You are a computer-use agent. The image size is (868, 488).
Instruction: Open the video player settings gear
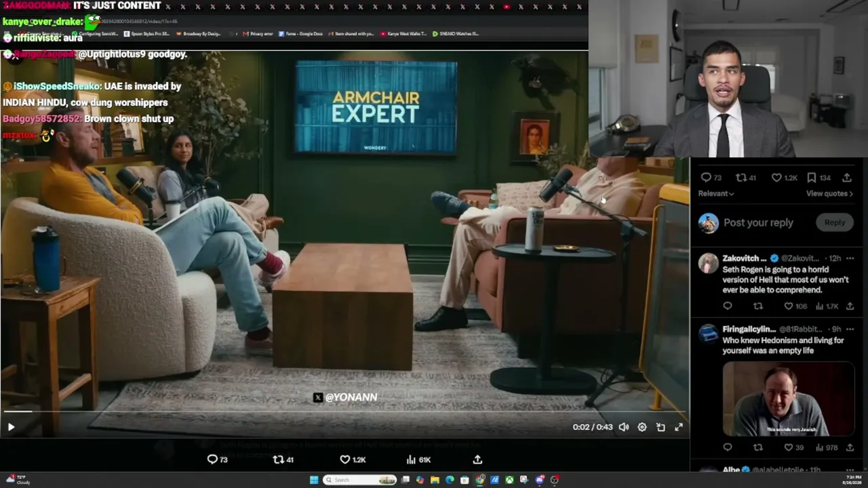pyautogui.click(x=642, y=427)
